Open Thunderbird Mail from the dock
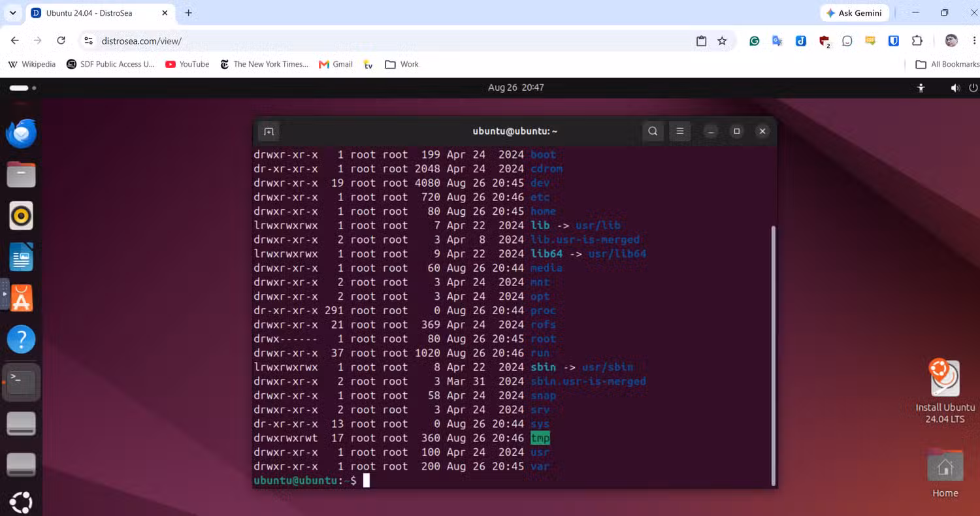Image resolution: width=980 pixels, height=516 pixels. 21,133
